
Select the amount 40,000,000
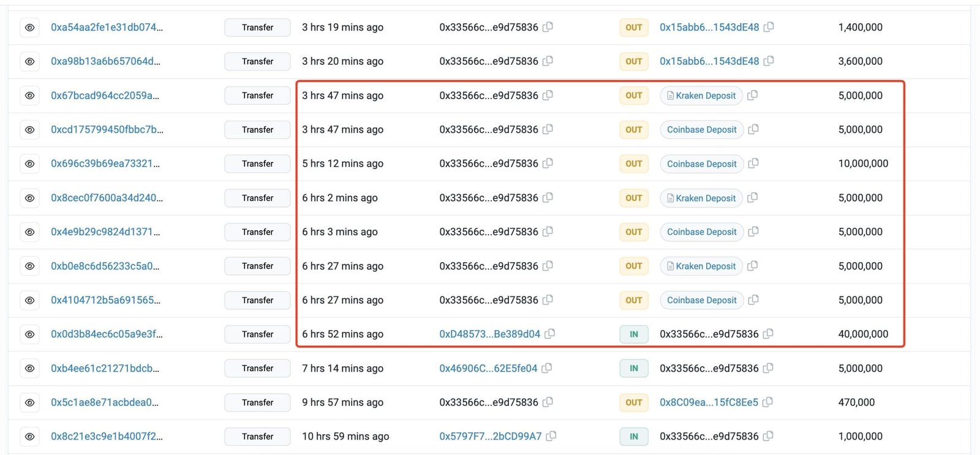click(863, 334)
